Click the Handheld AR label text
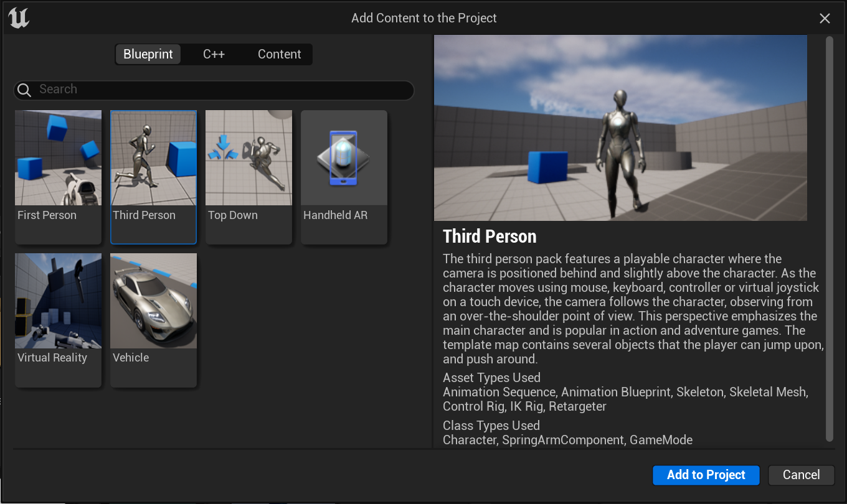This screenshot has height=504, width=847. [x=336, y=215]
